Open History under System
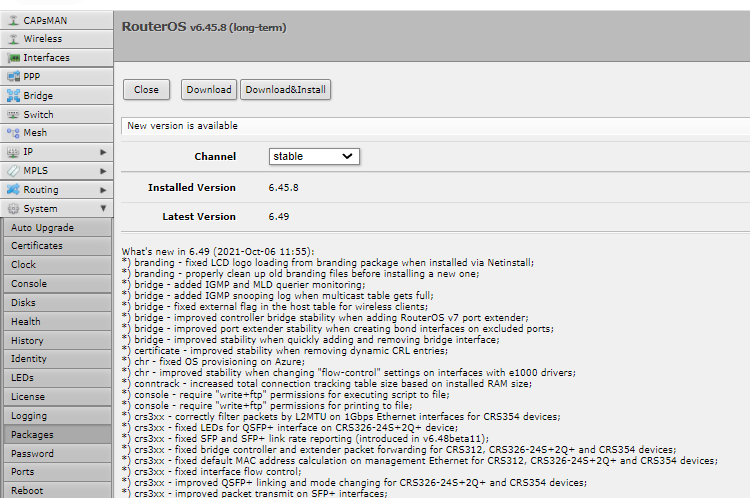This screenshot has width=750, height=498. (57, 341)
